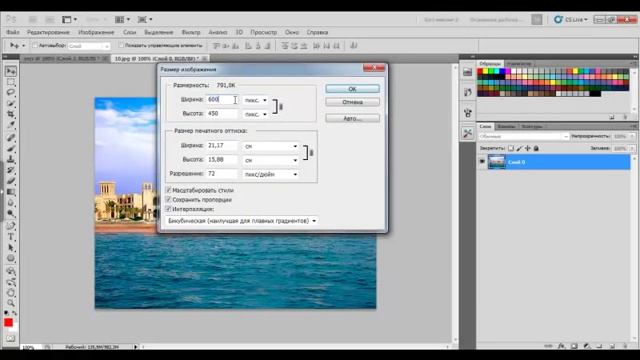Click the lock all padlock icon
The image size is (640, 360).
click(x=536, y=148)
